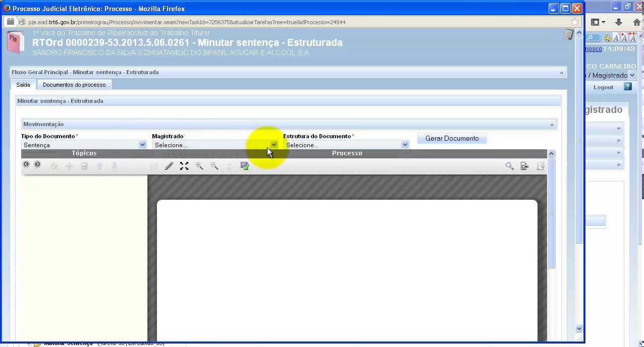
Task: Click the last document notes icon in toolbar
Action: (541, 166)
